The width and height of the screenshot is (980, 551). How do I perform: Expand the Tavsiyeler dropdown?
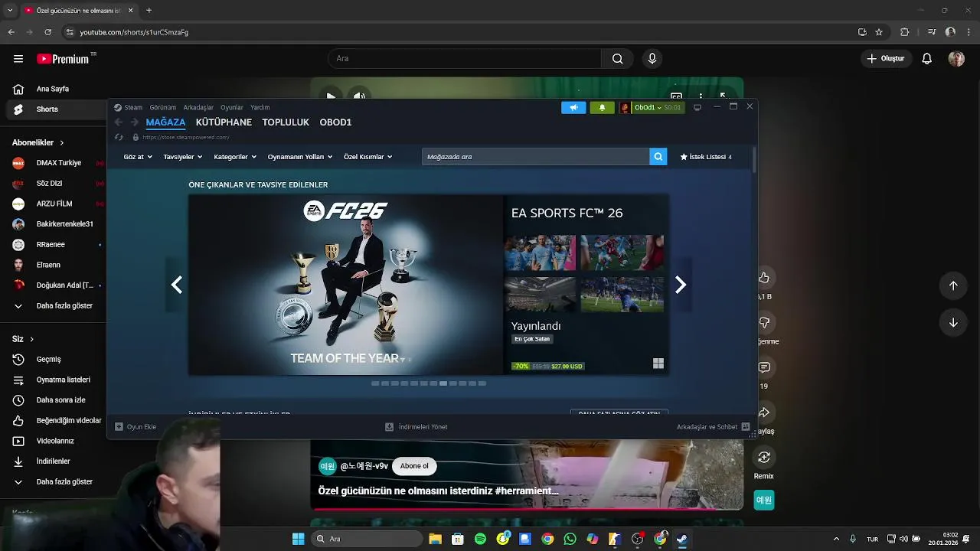click(183, 157)
